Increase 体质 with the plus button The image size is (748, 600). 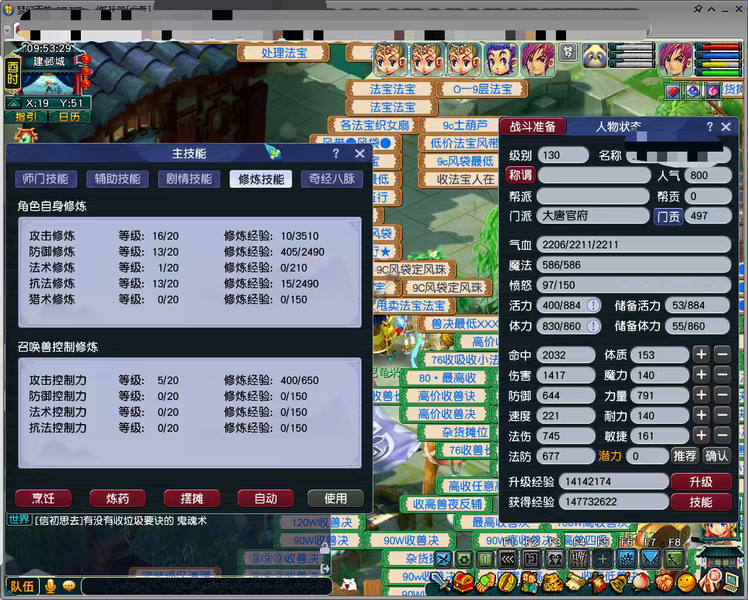pyautogui.click(x=701, y=355)
